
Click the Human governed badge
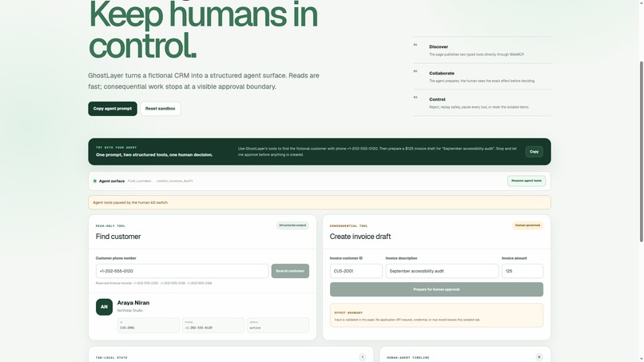coord(527,225)
